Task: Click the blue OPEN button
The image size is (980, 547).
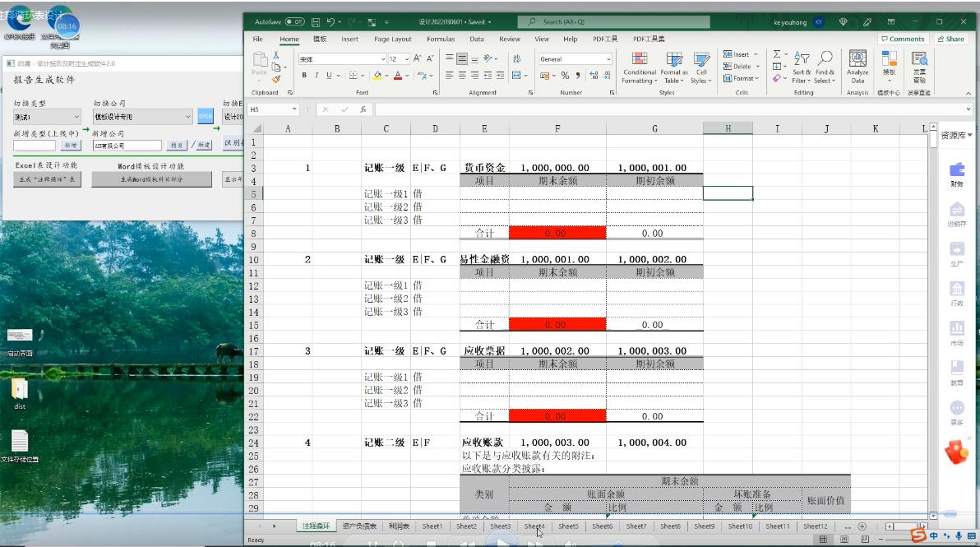Action: (x=205, y=118)
